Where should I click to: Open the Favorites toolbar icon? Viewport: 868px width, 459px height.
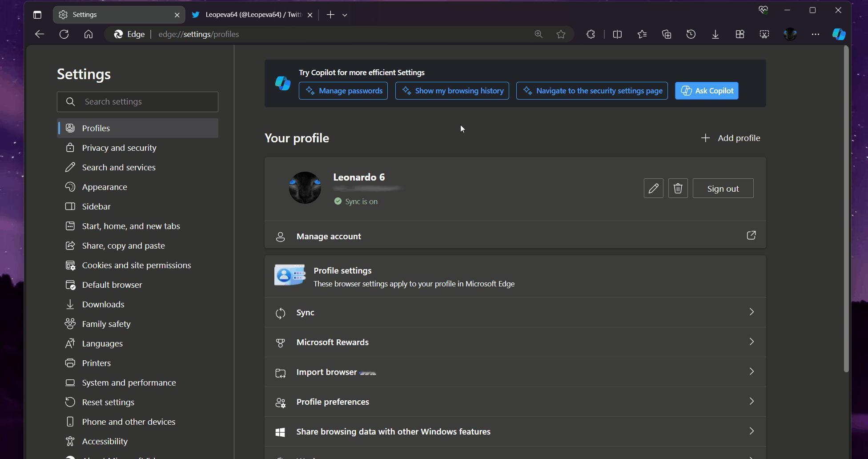pyautogui.click(x=642, y=34)
